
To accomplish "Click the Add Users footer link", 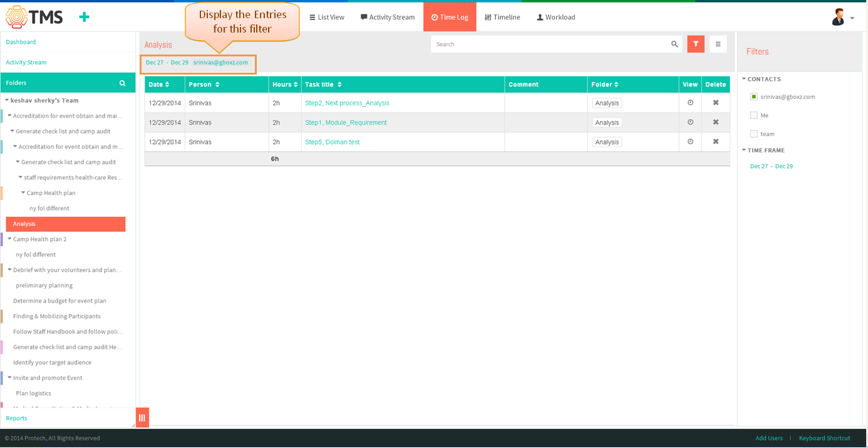I will [x=769, y=438].
